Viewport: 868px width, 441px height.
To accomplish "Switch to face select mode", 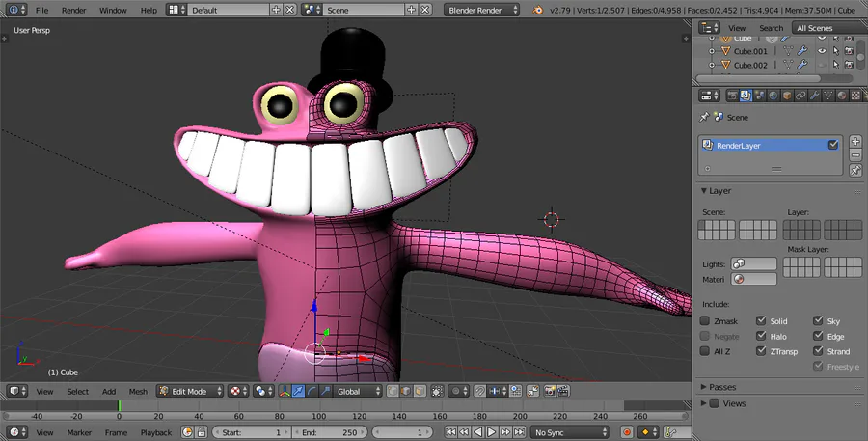I will click(420, 391).
